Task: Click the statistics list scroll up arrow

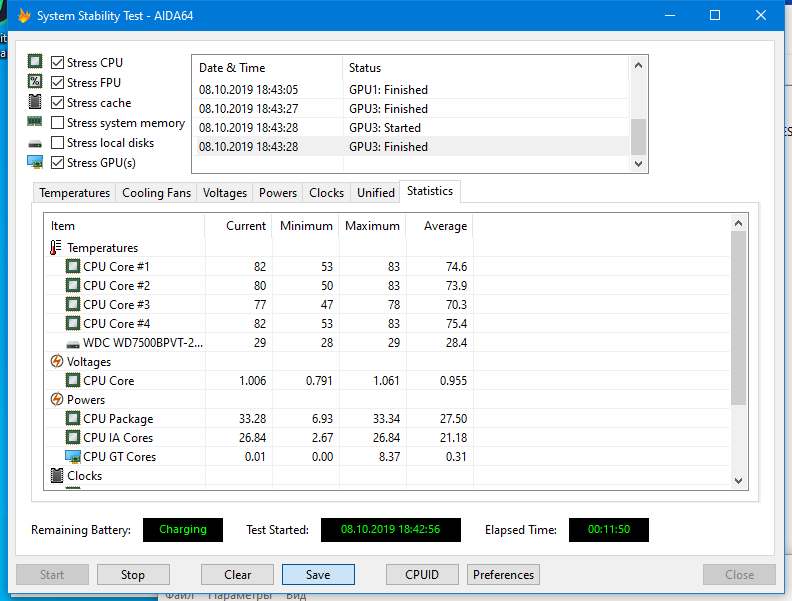Action: tap(738, 223)
